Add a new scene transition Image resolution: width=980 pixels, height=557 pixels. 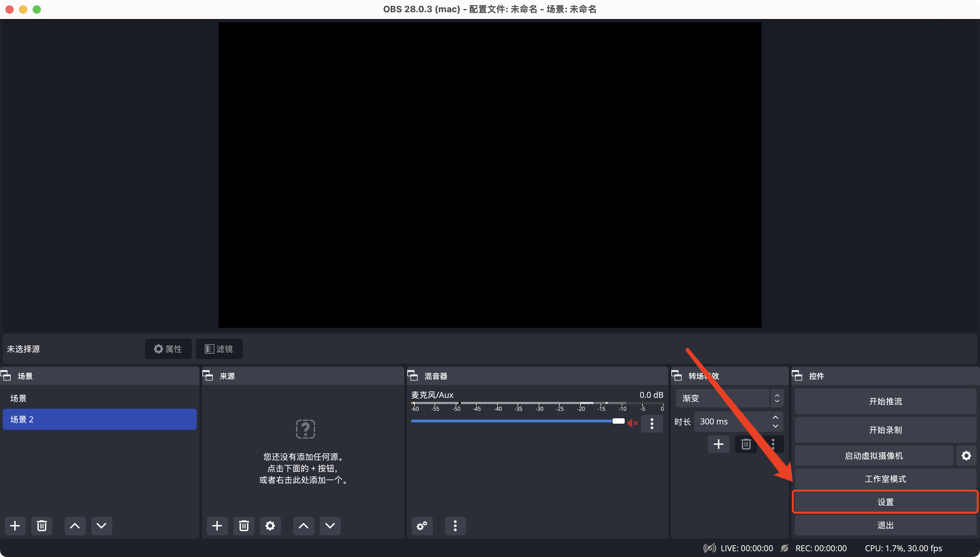(x=718, y=444)
